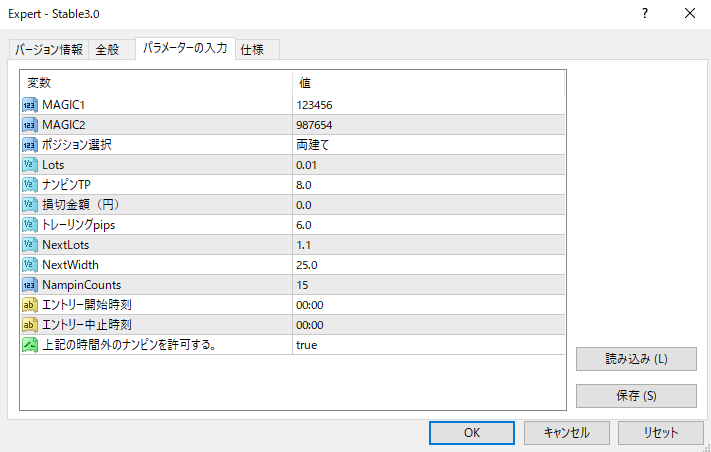Viewport: 711px width, 452px height.
Task: Switch to the バージョン情報 tab
Action: [49, 49]
